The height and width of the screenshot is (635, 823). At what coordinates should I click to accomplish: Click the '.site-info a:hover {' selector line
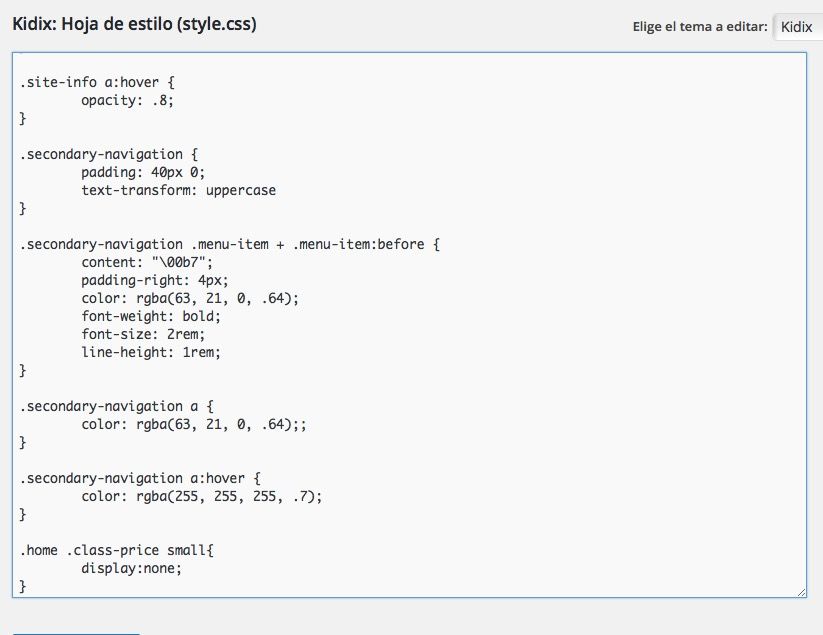point(97,82)
